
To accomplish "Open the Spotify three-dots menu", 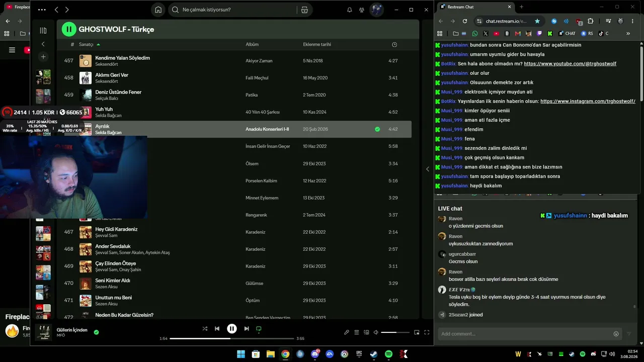I will pyautogui.click(x=42, y=10).
